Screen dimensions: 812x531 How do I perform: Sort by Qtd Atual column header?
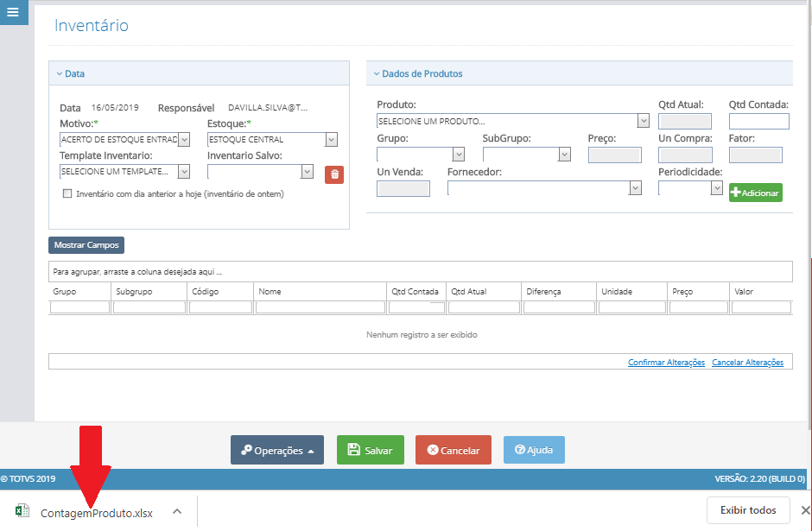469,291
